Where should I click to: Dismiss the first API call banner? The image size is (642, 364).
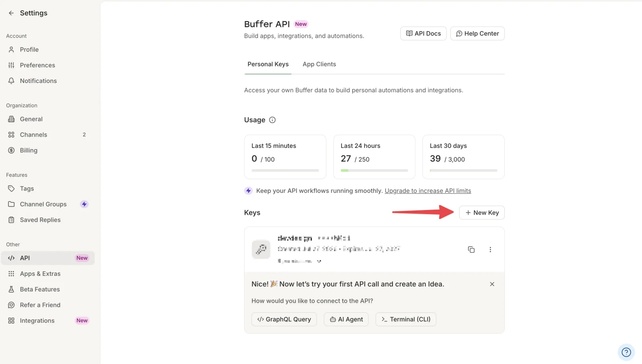(x=492, y=284)
